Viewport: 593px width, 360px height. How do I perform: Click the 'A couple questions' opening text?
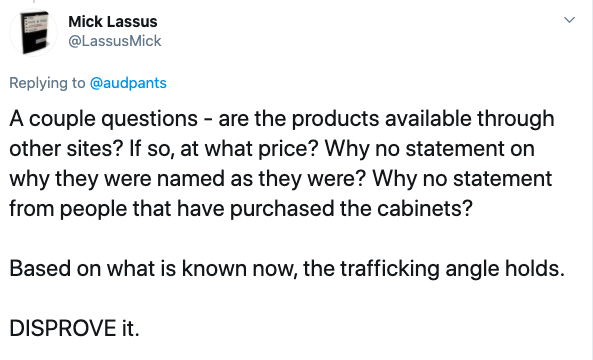tap(104, 119)
